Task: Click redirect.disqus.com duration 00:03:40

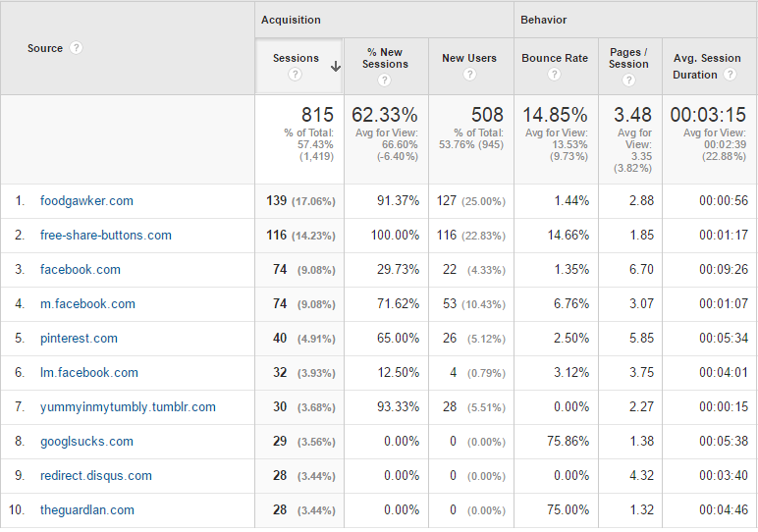Action: [x=724, y=475]
